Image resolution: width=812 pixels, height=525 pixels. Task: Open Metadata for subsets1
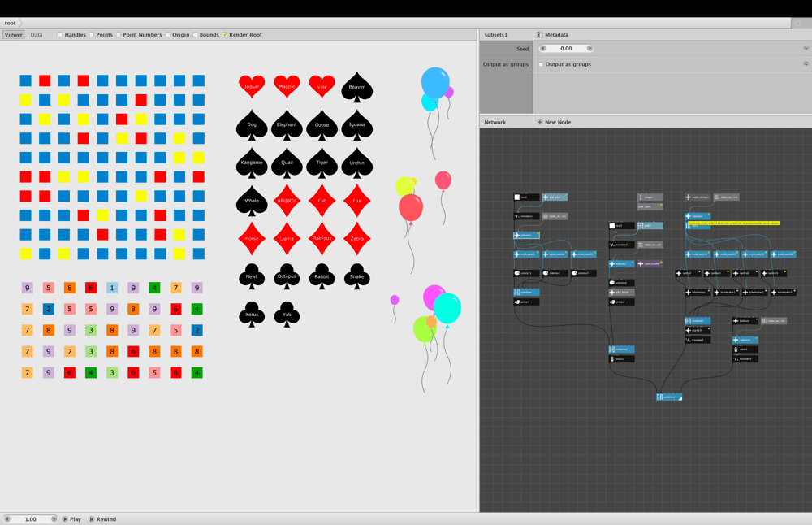click(552, 35)
